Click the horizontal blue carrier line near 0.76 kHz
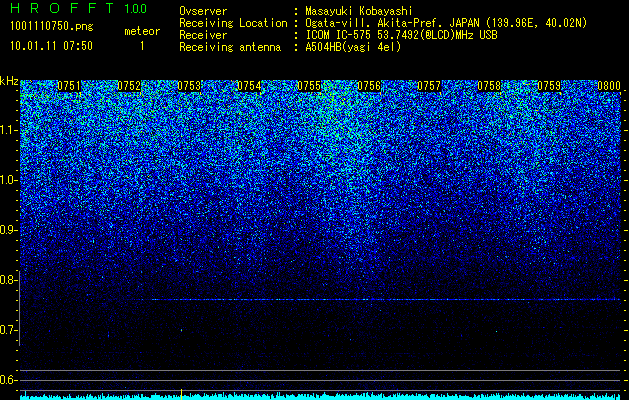 (385, 300)
